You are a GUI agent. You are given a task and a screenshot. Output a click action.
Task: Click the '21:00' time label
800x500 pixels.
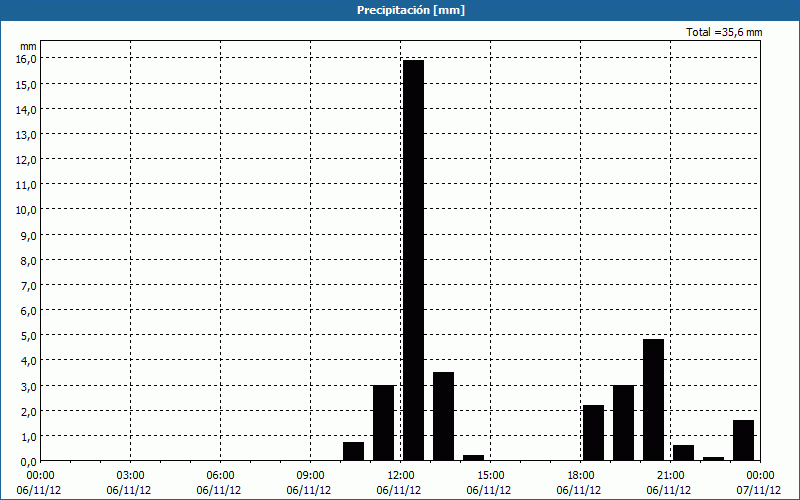(x=670, y=476)
